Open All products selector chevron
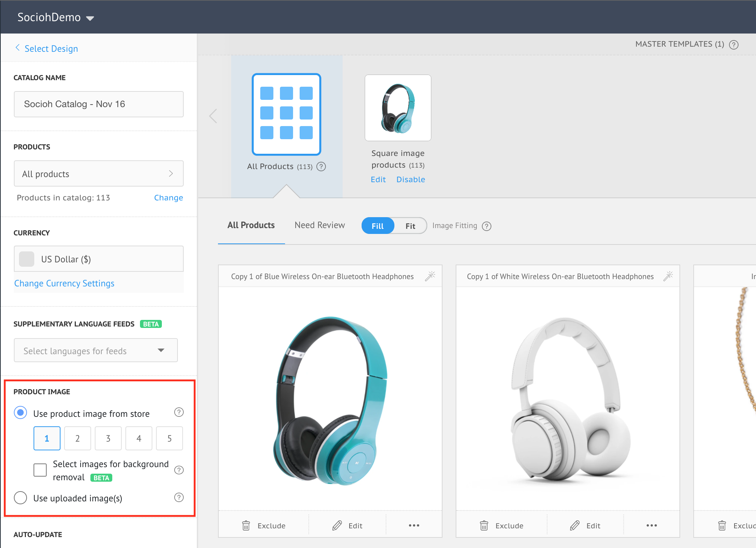Viewport: 756px width, 548px height. (171, 174)
